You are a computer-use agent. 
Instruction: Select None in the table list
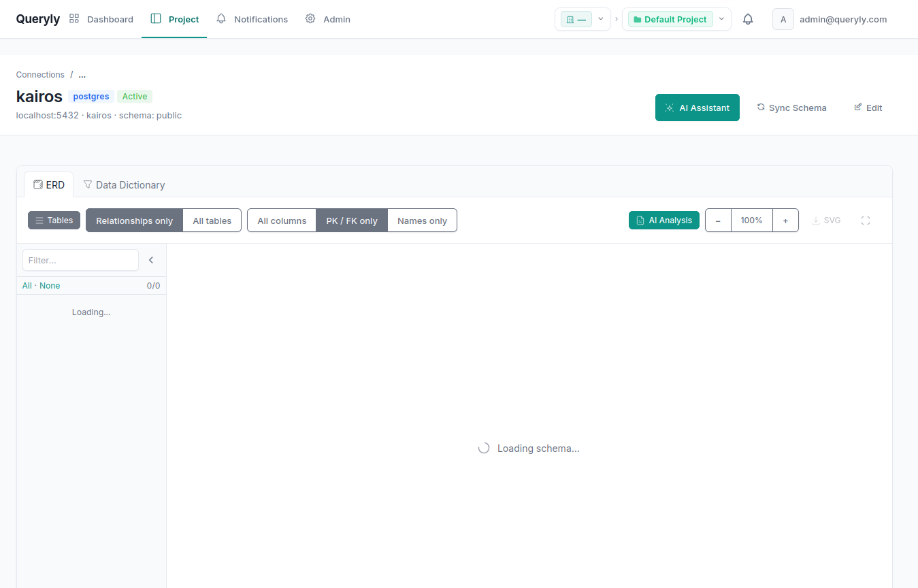click(50, 285)
